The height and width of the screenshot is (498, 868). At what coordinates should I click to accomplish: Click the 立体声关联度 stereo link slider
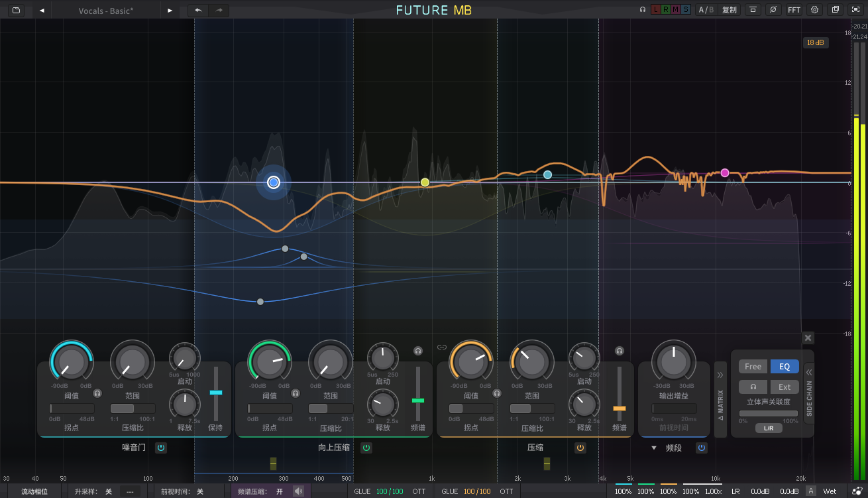(769, 414)
